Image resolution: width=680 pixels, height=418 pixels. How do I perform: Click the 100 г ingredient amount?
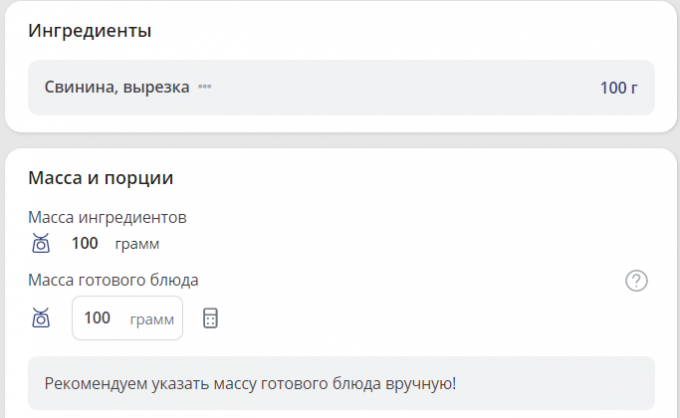tap(618, 87)
